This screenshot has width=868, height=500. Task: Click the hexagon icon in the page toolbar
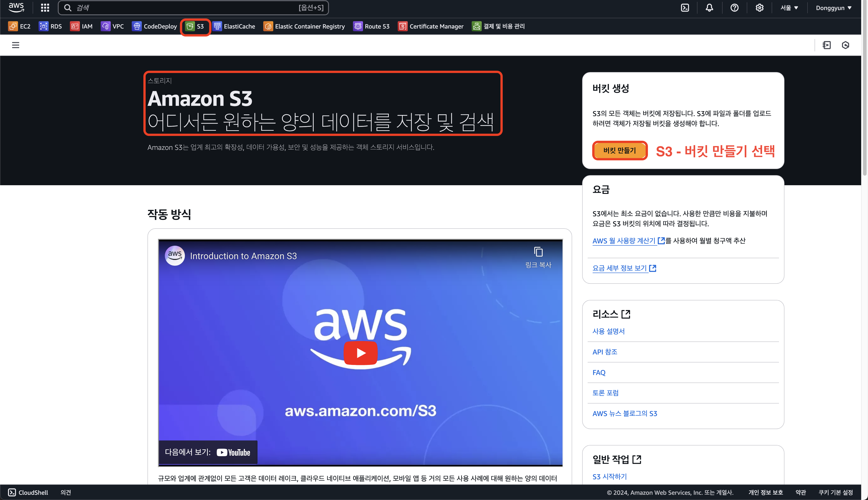click(x=845, y=45)
